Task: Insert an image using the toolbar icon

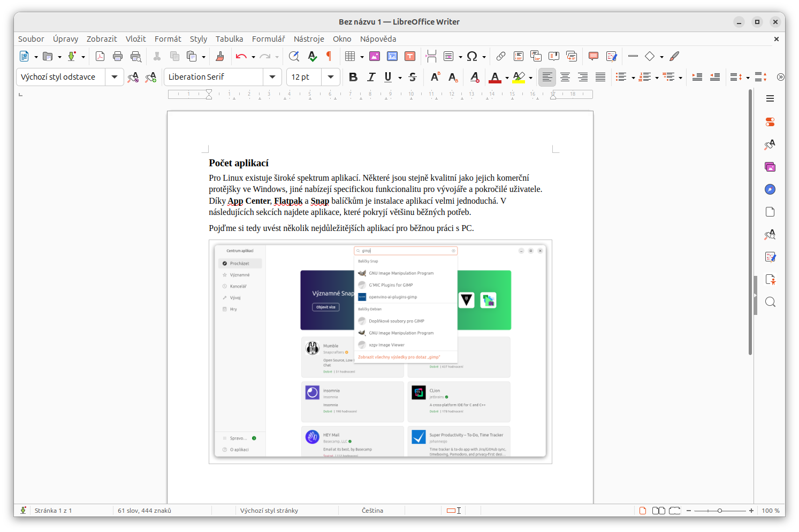Action: click(x=374, y=56)
